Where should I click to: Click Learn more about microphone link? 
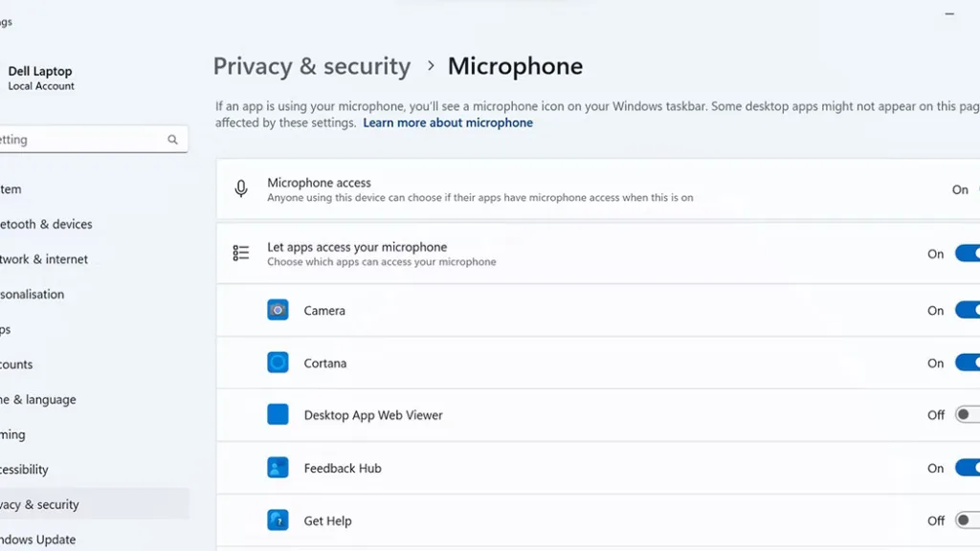[448, 122]
